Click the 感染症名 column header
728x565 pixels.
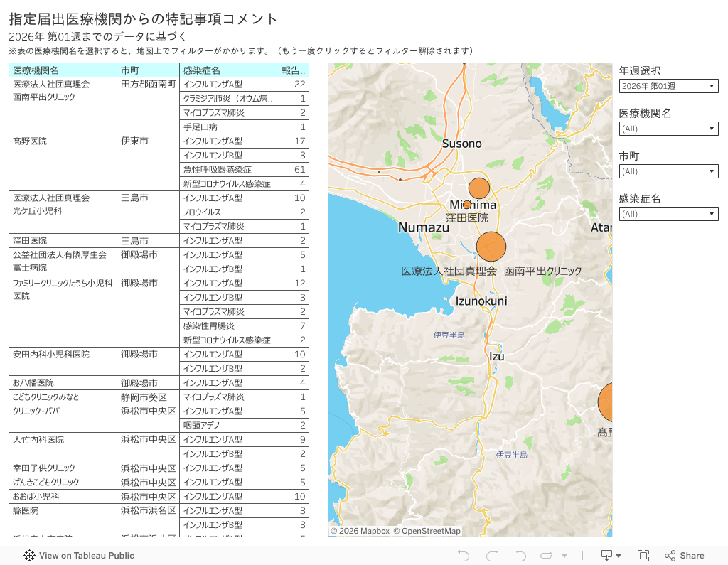point(202,70)
